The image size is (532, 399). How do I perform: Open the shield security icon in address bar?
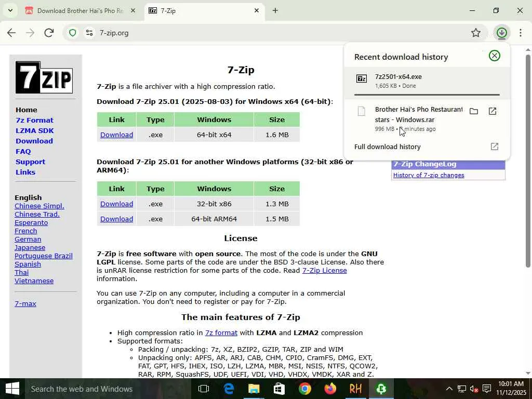coord(73,33)
